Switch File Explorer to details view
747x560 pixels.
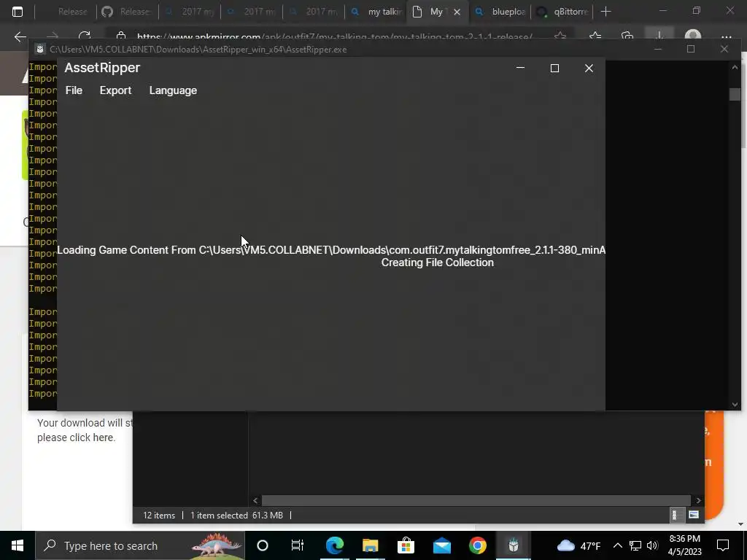coord(675,515)
